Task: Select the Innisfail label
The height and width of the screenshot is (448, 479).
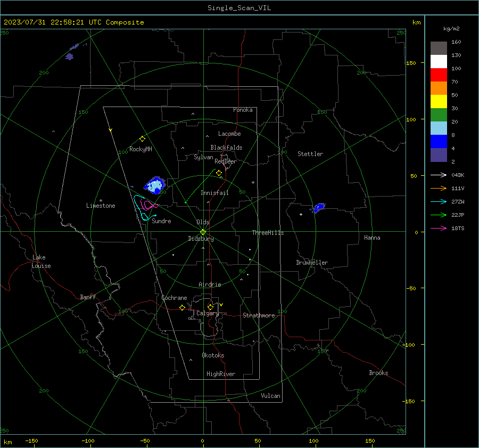Action: click(214, 193)
